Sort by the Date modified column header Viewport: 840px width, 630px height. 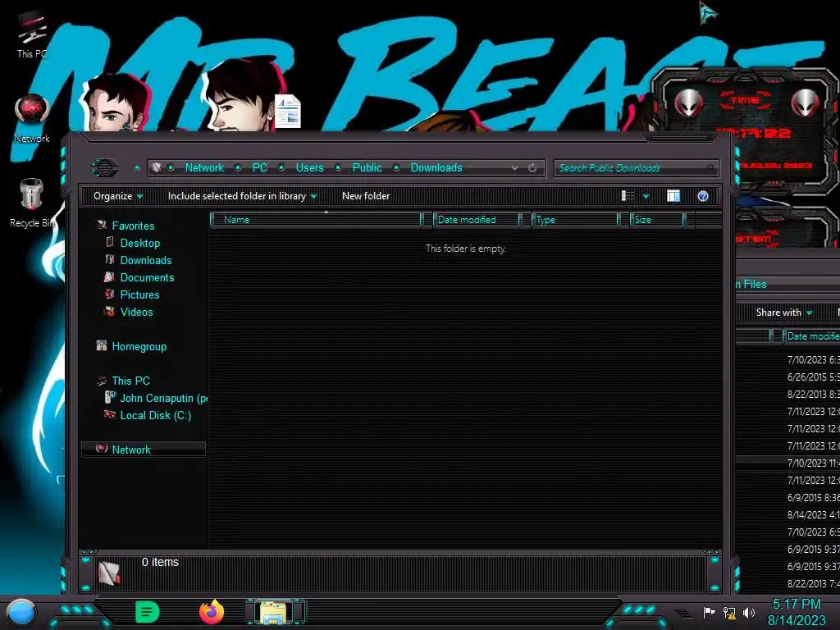click(x=477, y=220)
